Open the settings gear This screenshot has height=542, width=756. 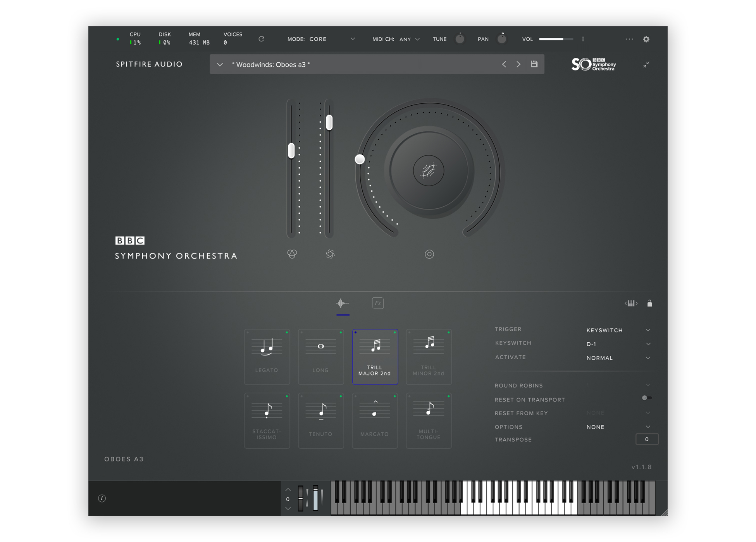(x=646, y=39)
